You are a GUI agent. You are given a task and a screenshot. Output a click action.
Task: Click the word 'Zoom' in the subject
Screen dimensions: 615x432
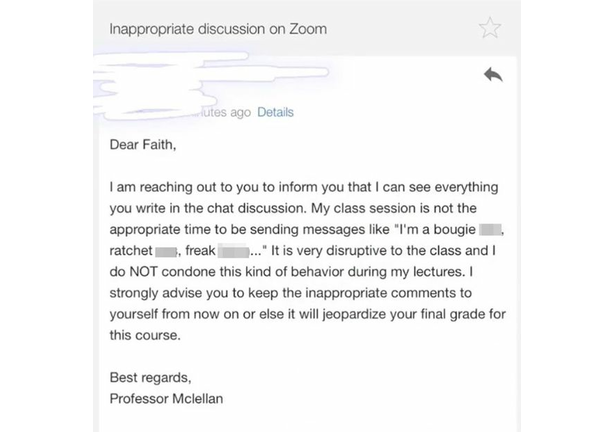(306, 29)
